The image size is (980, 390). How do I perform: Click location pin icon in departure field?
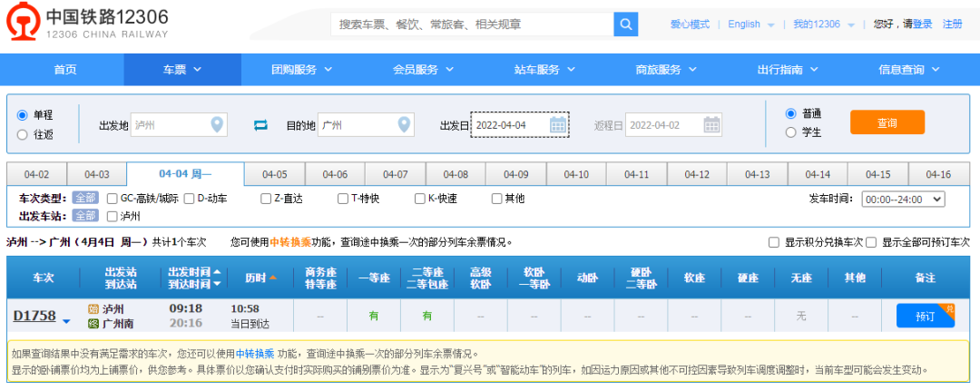(x=217, y=125)
